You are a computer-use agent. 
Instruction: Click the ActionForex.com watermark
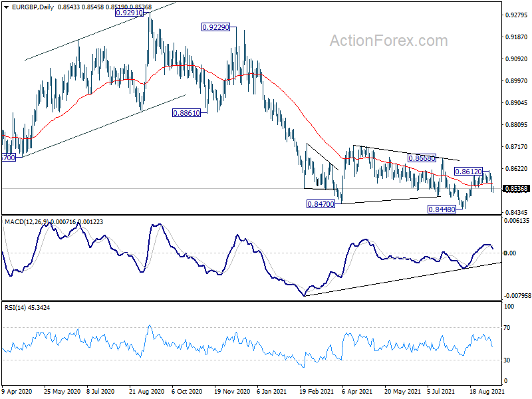point(389,41)
